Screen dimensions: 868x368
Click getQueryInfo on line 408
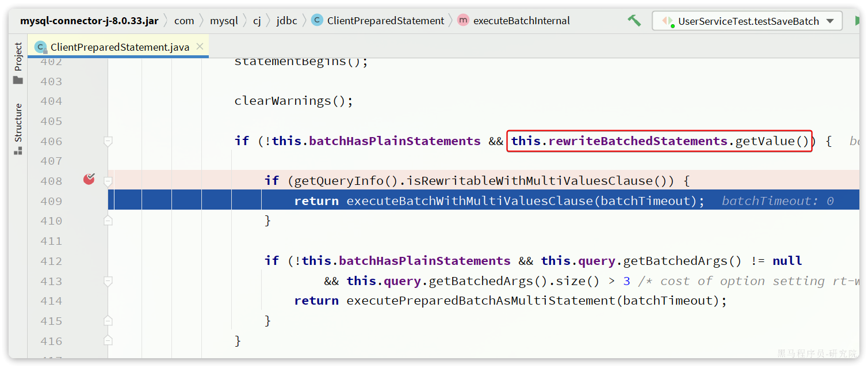(339, 181)
